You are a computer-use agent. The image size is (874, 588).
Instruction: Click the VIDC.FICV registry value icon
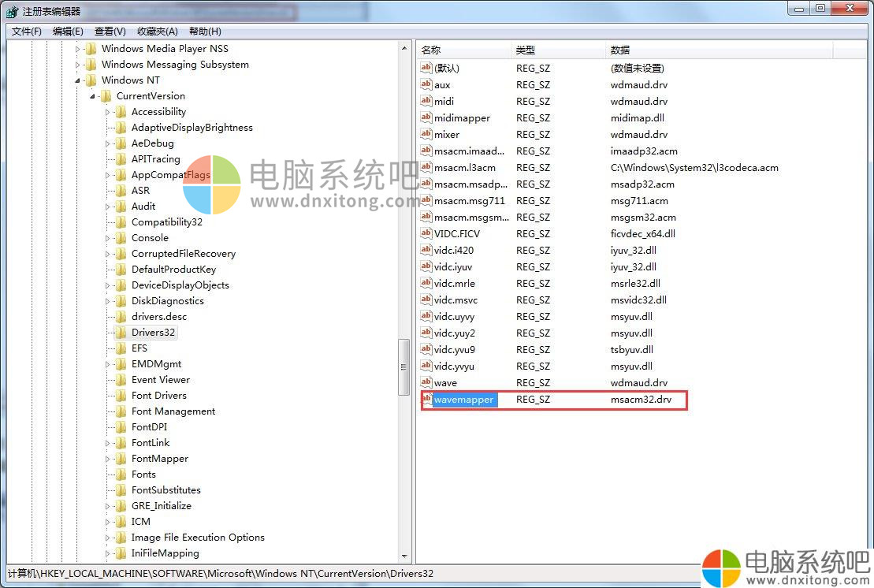[426, 233]
